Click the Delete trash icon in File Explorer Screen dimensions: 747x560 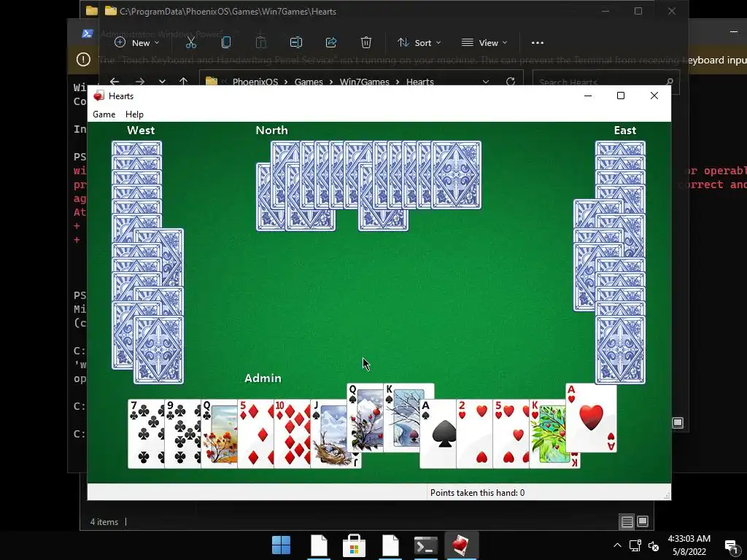point(366,43)
